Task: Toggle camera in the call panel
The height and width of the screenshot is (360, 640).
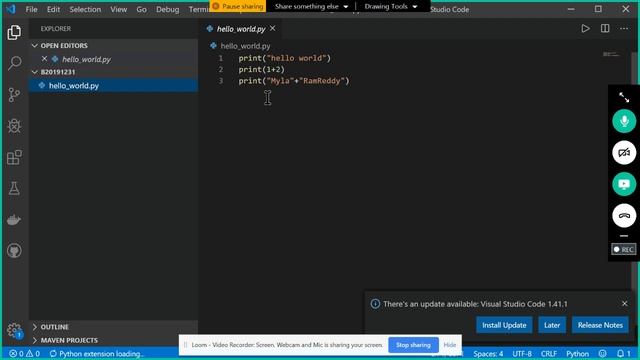Action: click(624, 153)
